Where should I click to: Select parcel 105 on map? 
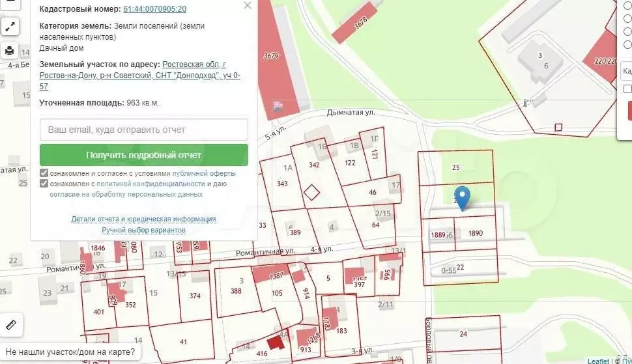pos(277,293)
